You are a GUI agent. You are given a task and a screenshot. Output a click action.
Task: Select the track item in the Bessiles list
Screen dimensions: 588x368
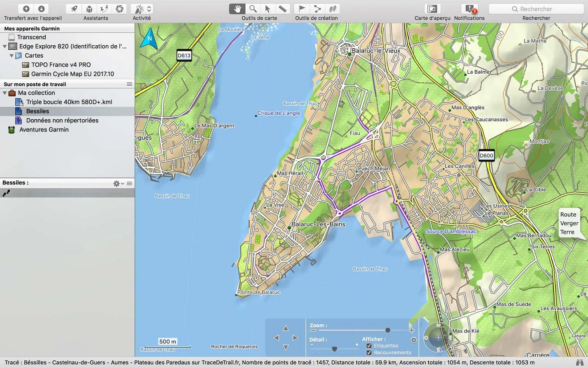coord(67,193)
